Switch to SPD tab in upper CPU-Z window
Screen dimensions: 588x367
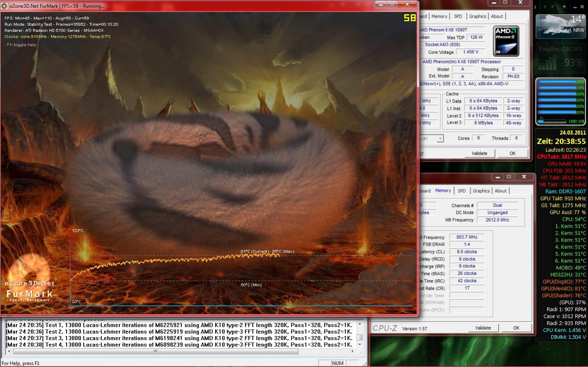458,16
